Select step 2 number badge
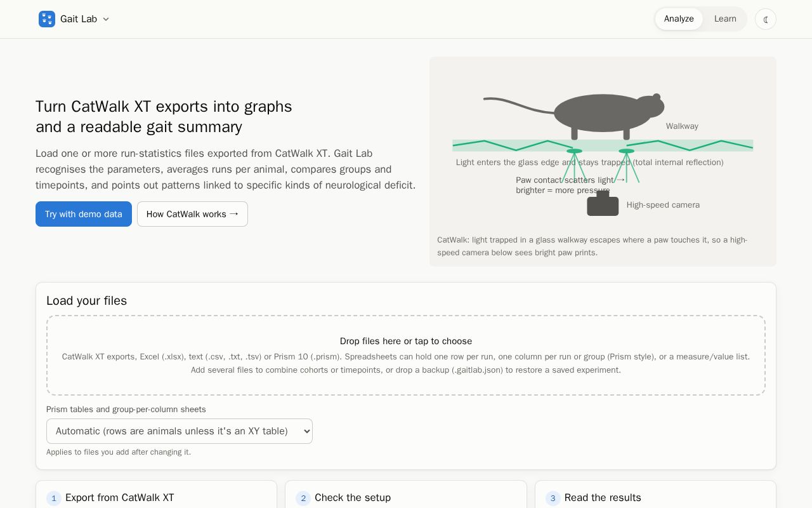Image resolution: width=812 pixels, height=508 pixels. click(x=303, y=498)
